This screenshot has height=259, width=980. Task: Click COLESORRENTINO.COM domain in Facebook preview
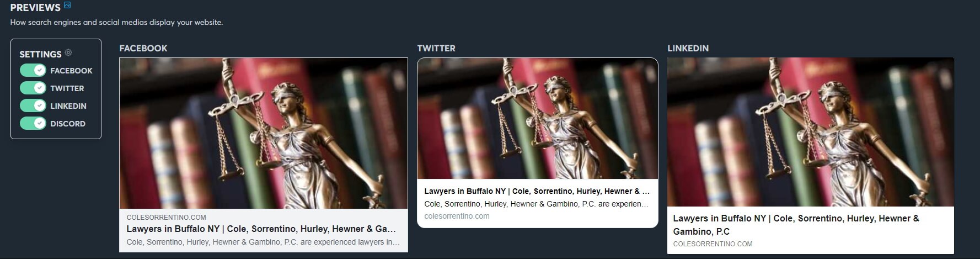pos(166,218)
